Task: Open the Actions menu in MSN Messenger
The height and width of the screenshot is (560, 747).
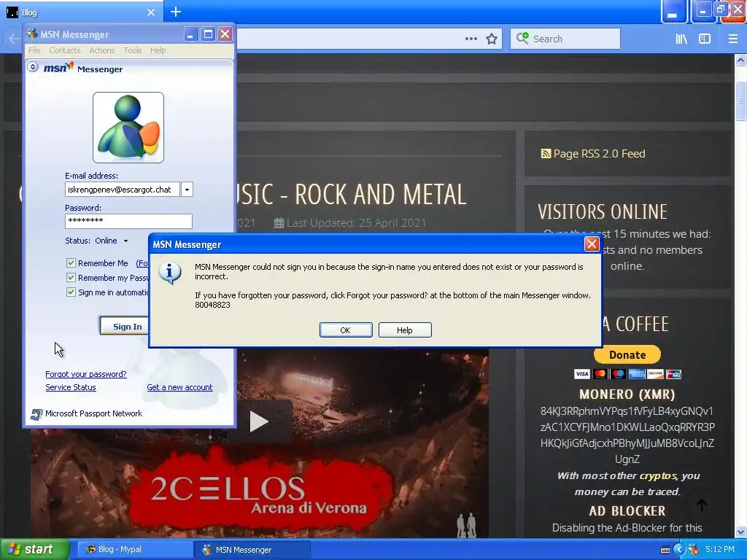Action: point(102,50)
